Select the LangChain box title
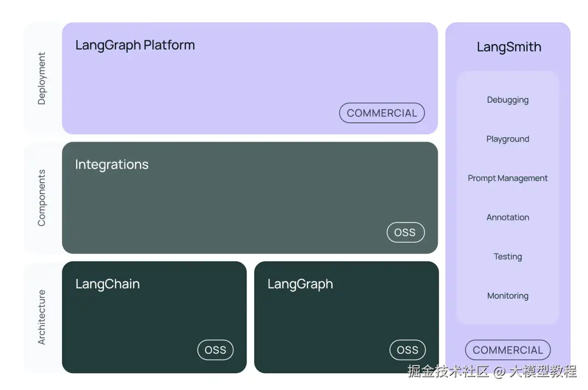Screen dimensions: 588x390 pos(107,284)
